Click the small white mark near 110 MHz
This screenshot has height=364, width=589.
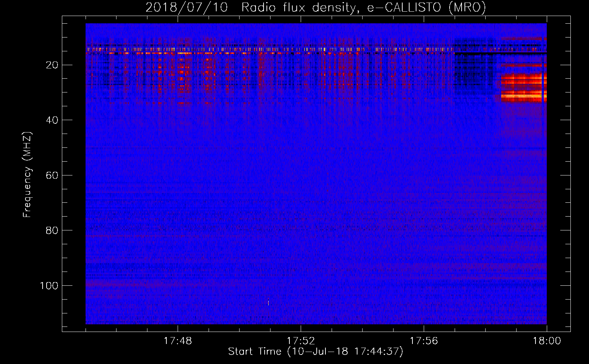point(268,302)
